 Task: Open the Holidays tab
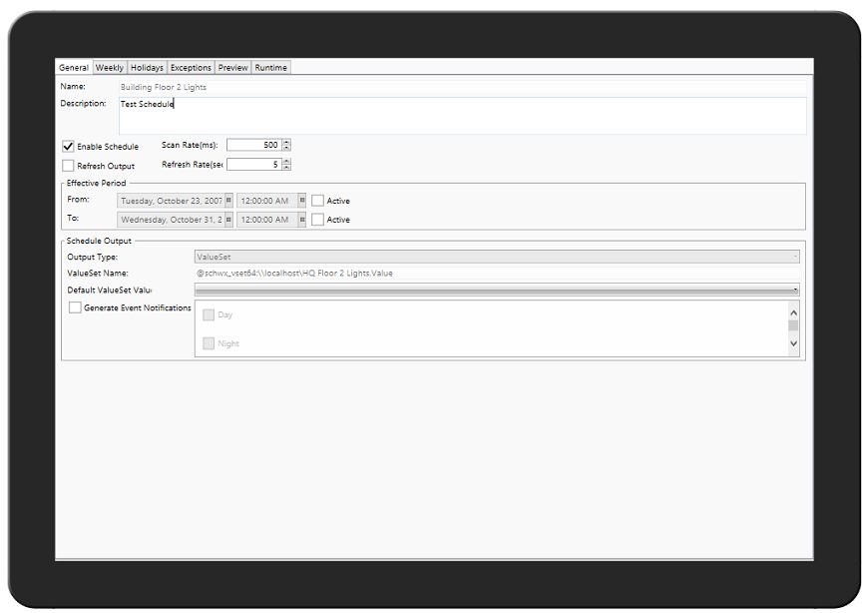[x=147, y=68]
